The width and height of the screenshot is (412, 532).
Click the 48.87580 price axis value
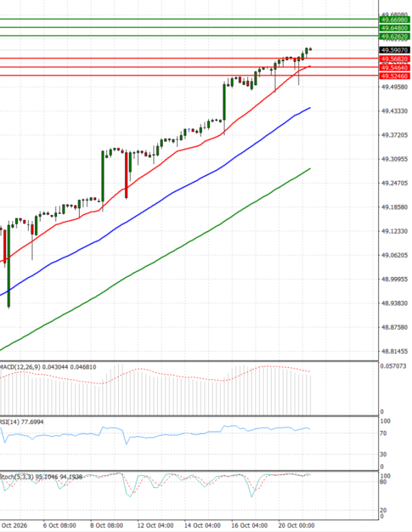click(x=394, y=327)
